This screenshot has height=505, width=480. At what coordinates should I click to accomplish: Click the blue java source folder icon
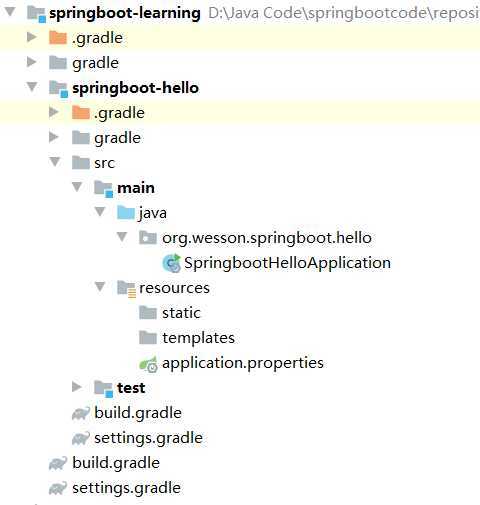[126, 213]
